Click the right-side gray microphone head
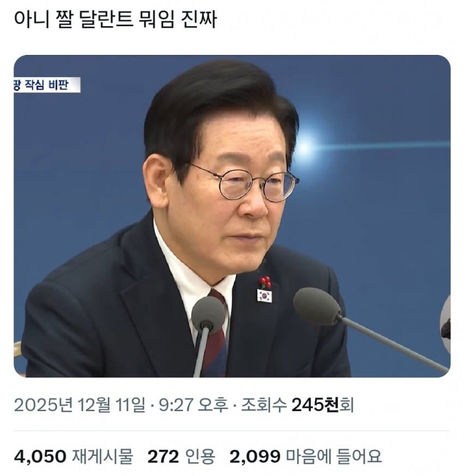This screenshot has width=463, height=476. pos(317,306)
